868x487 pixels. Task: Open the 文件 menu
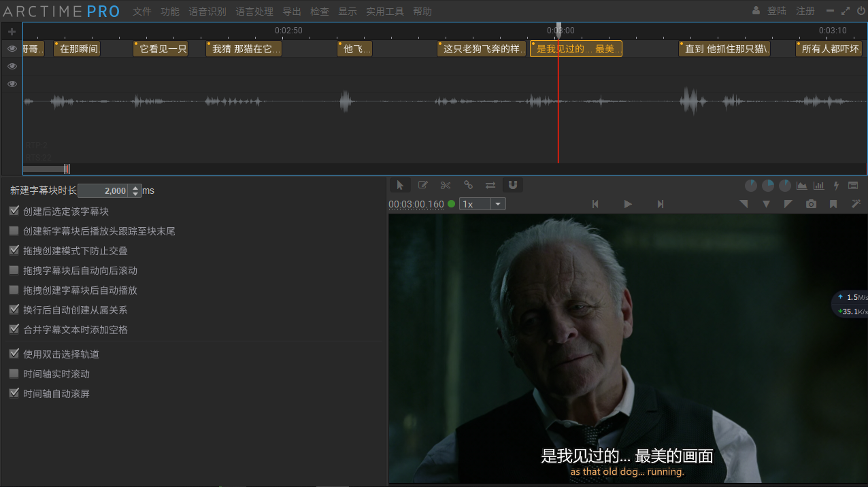[x=142, y=12]
